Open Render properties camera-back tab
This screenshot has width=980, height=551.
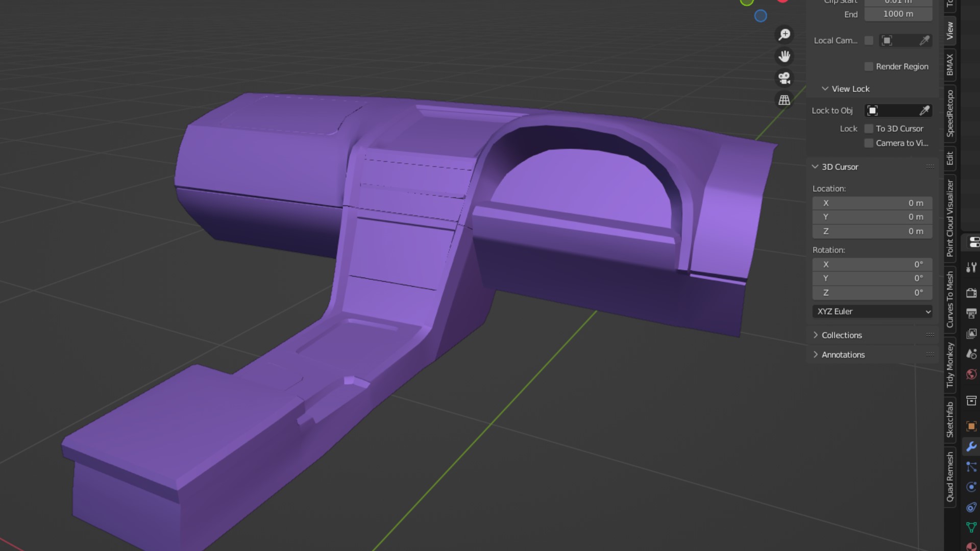[x=971, y=293]
